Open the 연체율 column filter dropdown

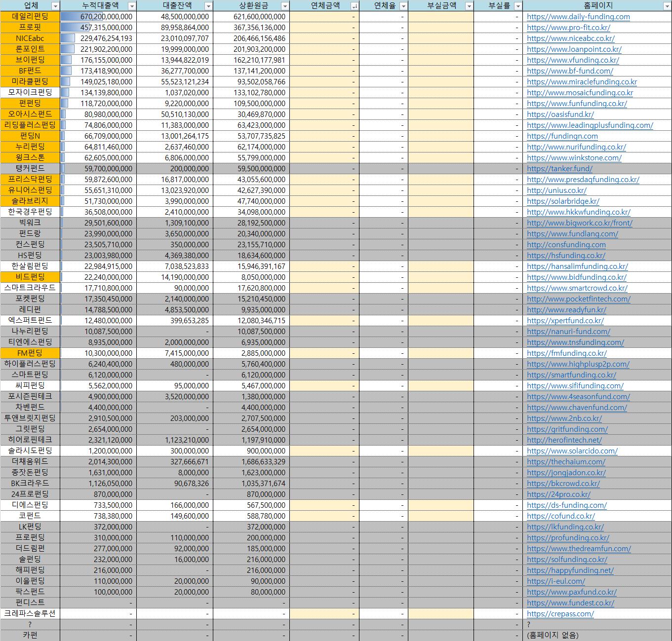[x=403, y=6]
